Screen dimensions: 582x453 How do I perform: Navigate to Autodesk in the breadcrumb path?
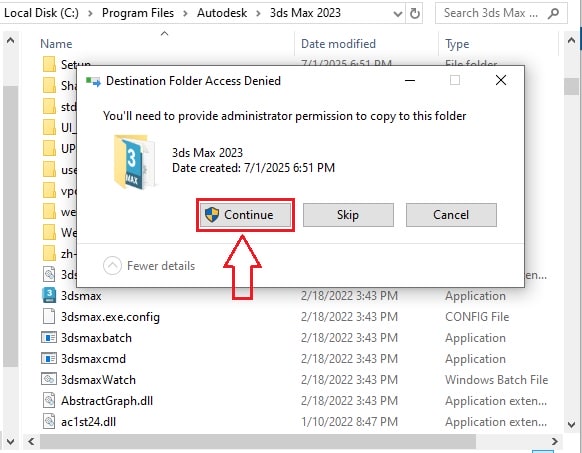point(222,13)
